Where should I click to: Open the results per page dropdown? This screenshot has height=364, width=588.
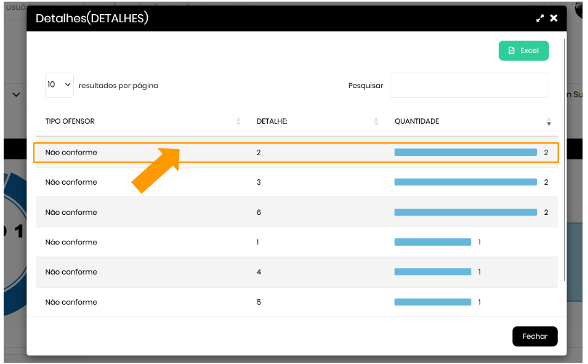point(59,85)
